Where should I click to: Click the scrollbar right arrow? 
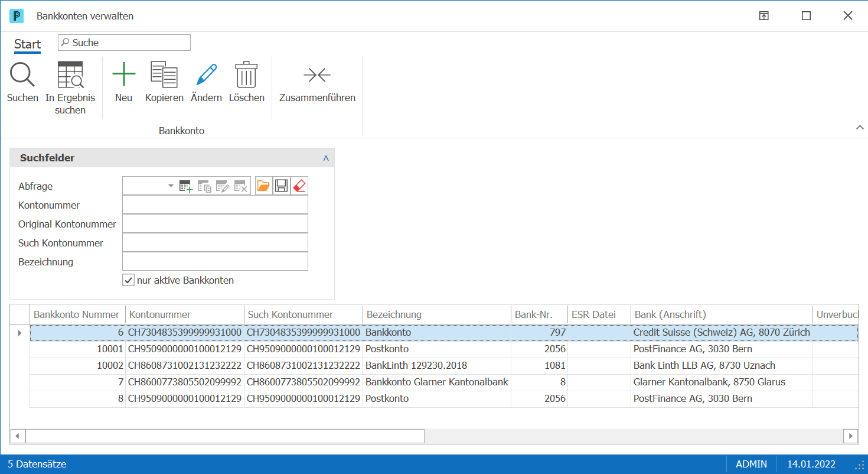(x=850, y=436)
